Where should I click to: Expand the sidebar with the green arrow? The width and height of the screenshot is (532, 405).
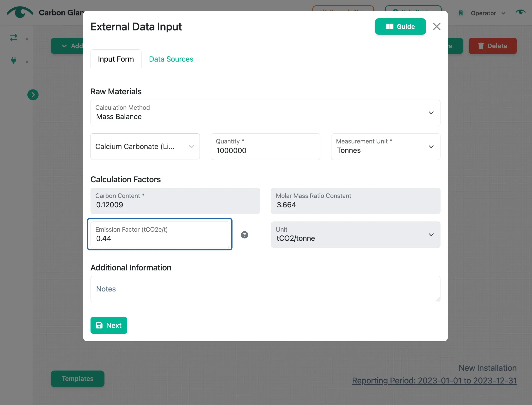[33, 95]
